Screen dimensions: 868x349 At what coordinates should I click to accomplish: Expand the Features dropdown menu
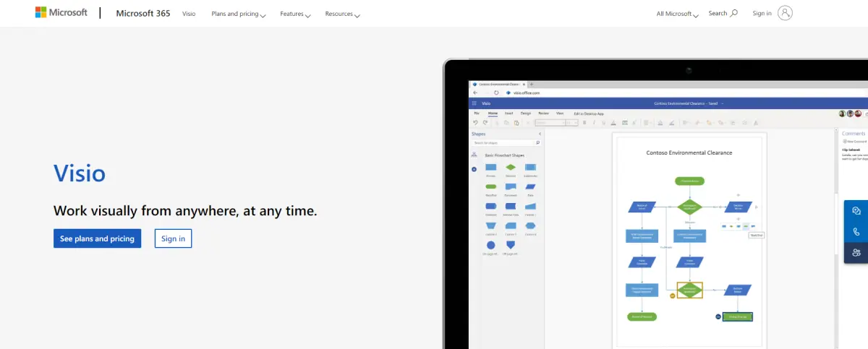tap(295, 14)
